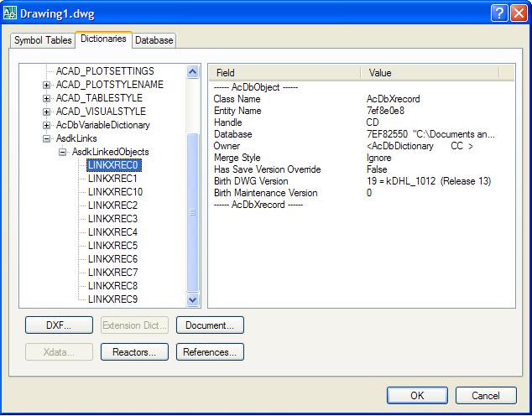The height and width of the screenshot is (416, 532).
Task: Click the Reactors... button
Action: 134,352
